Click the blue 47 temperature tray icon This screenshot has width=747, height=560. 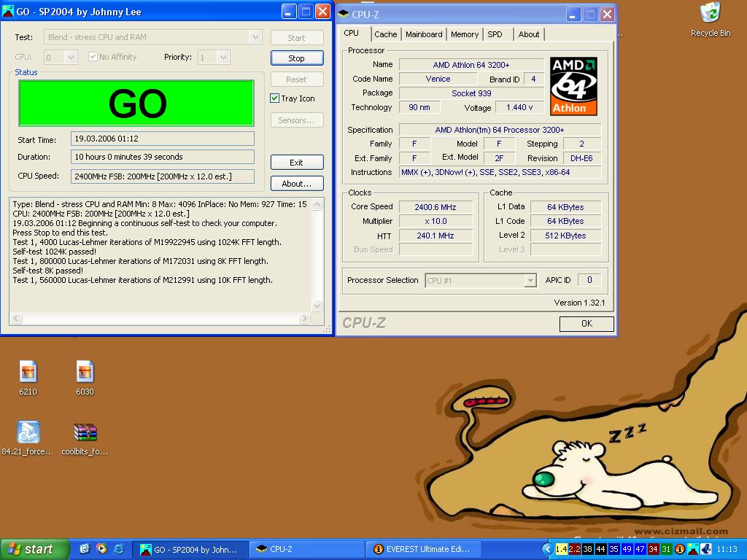click(640, 550)
